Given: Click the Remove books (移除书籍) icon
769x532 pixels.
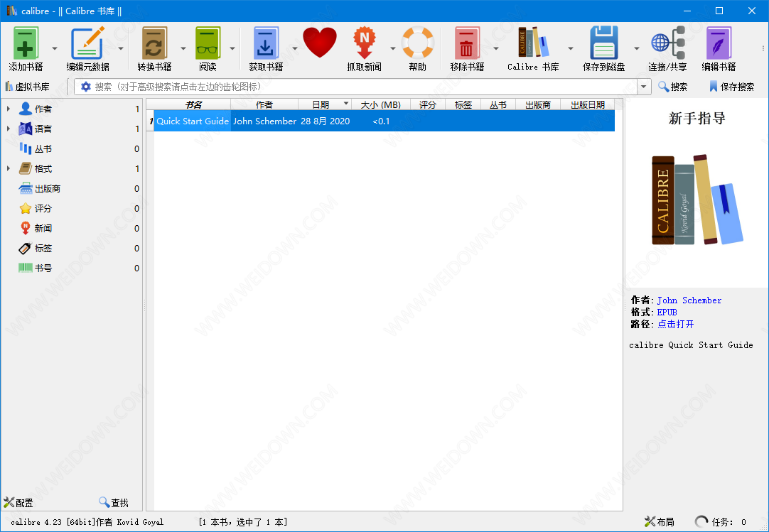Looking at the screenshot, I should pos(467,43).
